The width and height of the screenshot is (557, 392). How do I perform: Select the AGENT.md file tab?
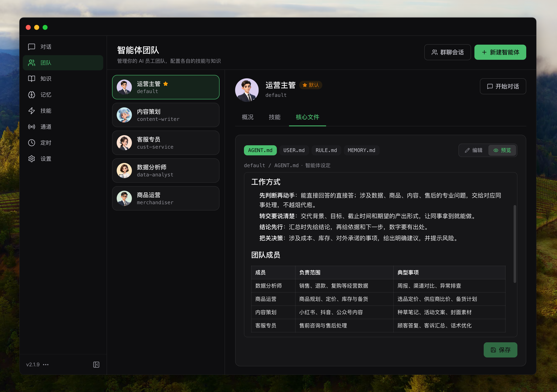(260, 150)
